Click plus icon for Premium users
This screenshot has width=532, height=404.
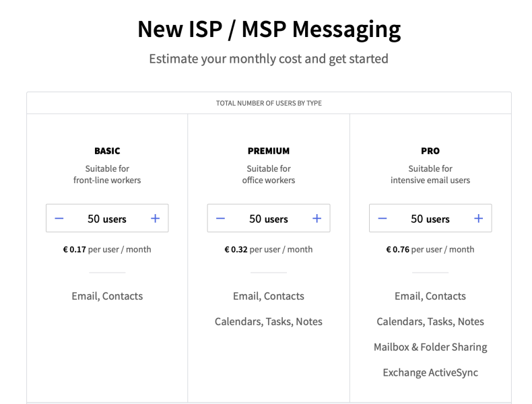click(x=317, y=218)
